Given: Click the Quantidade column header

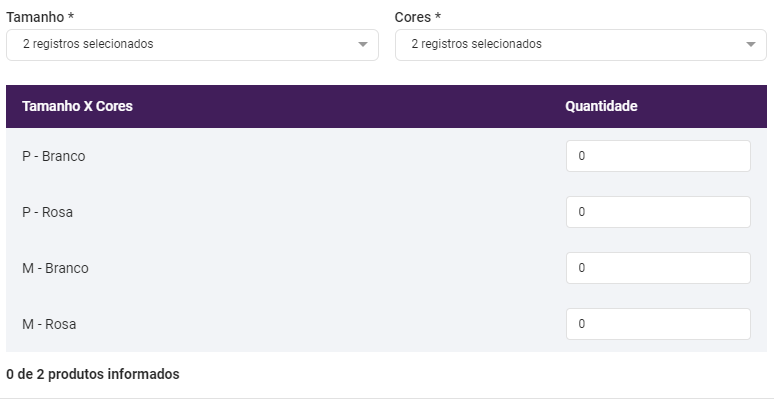Looking at the screenshot, I should (601, 106).
